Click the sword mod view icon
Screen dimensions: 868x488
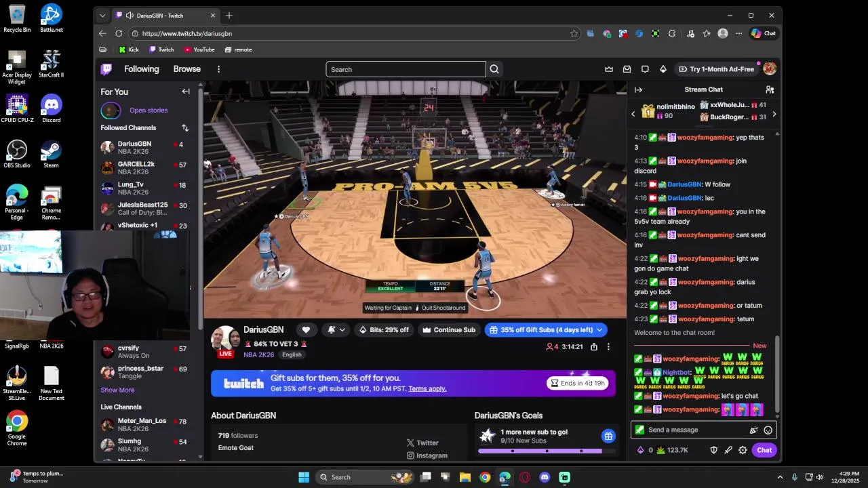point(728,450)
